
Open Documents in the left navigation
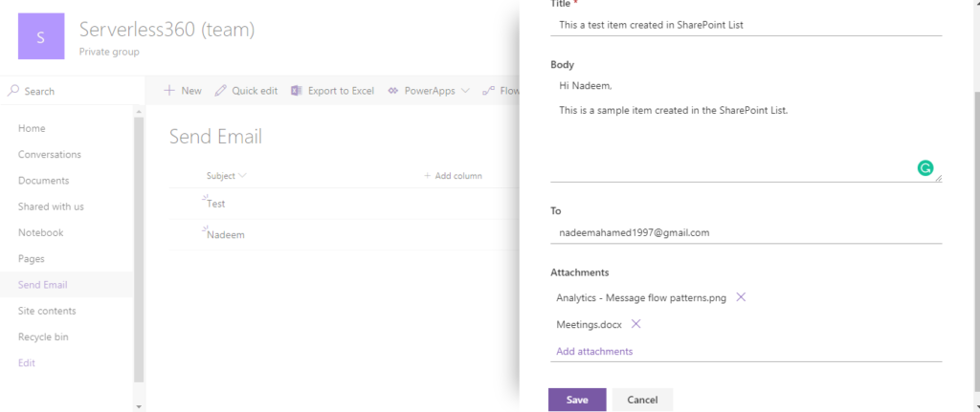43,181
